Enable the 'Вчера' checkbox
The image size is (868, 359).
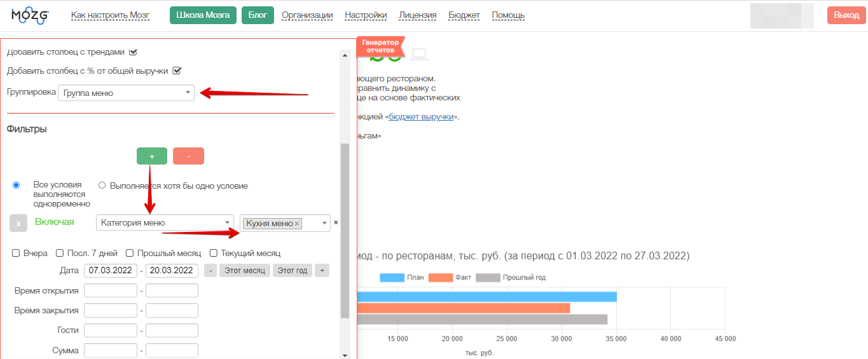(x=16, y=253)
